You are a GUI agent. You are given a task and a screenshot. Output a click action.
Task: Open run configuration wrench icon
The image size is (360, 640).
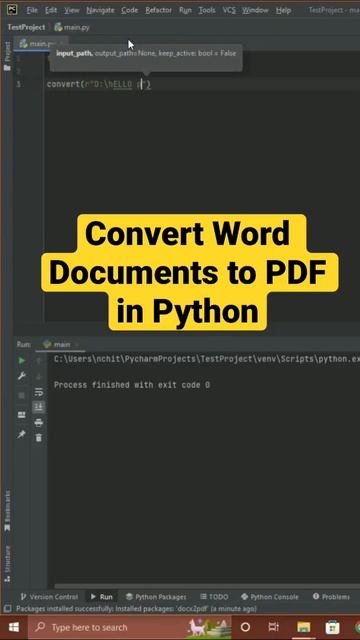click(22, 376)
